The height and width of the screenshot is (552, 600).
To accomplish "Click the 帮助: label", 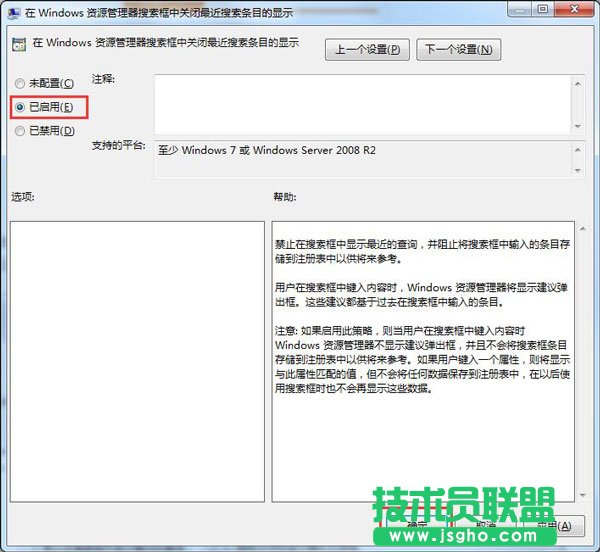I will [284, 197].
